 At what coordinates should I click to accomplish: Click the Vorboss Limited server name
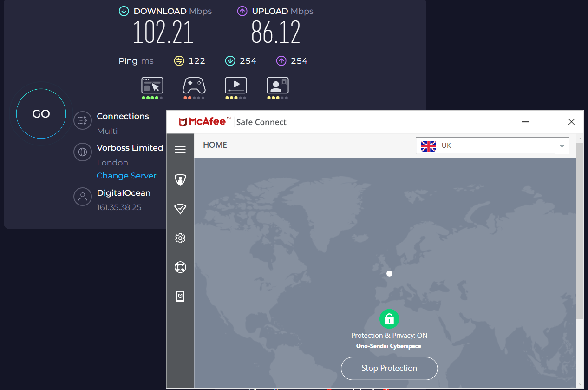(x=130, y=148)
